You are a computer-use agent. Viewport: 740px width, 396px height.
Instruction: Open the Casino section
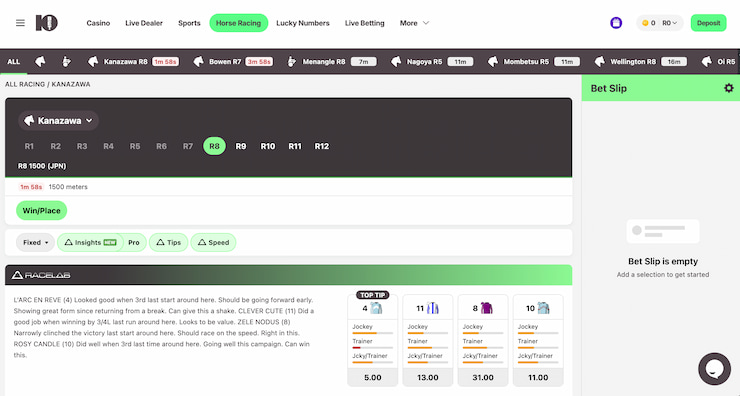(x=98, y=23)
